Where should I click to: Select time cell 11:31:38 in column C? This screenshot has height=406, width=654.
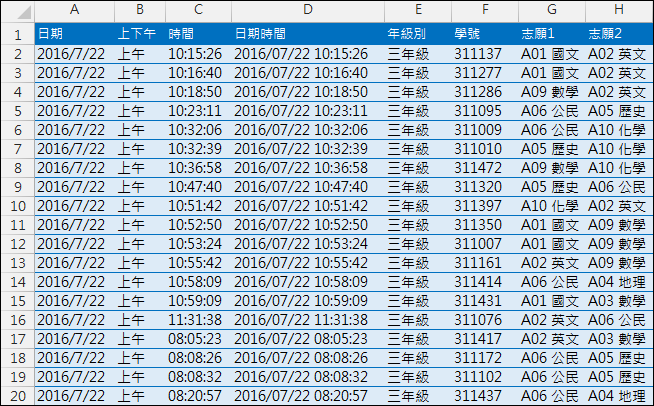[198, 320]
